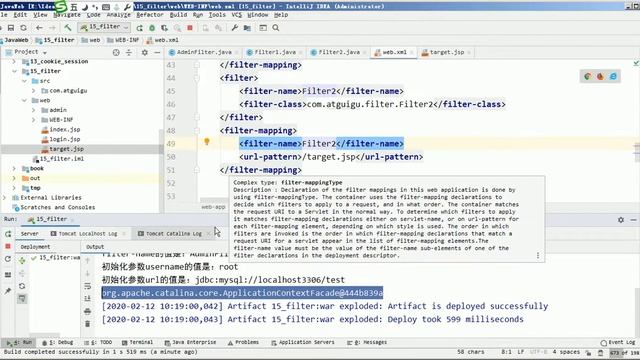Run with Coverage icon in main toolbar
This screenshot has width=640, height=360.
164,28
